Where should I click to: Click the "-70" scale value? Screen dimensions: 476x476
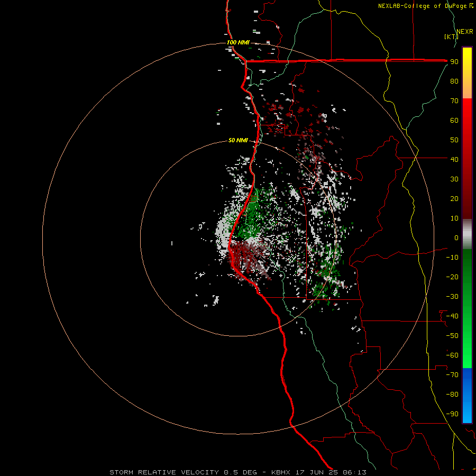click(x=452, y=375)
